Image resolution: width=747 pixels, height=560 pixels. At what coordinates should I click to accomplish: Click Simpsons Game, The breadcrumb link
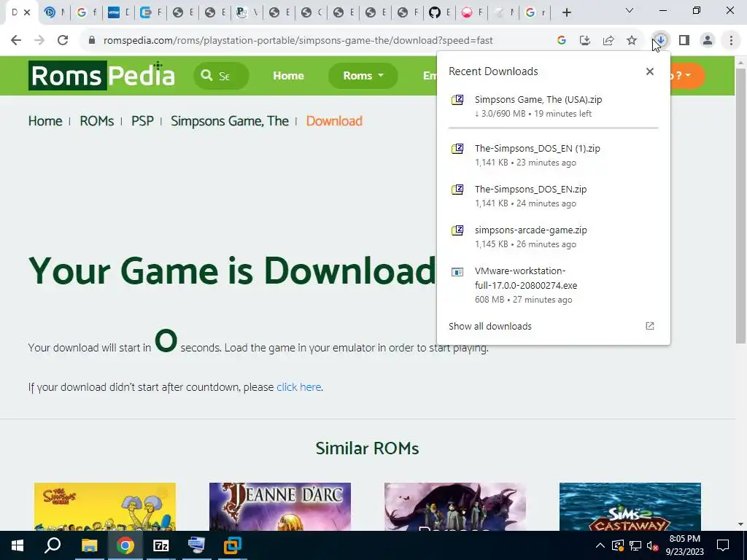[230, 121]
